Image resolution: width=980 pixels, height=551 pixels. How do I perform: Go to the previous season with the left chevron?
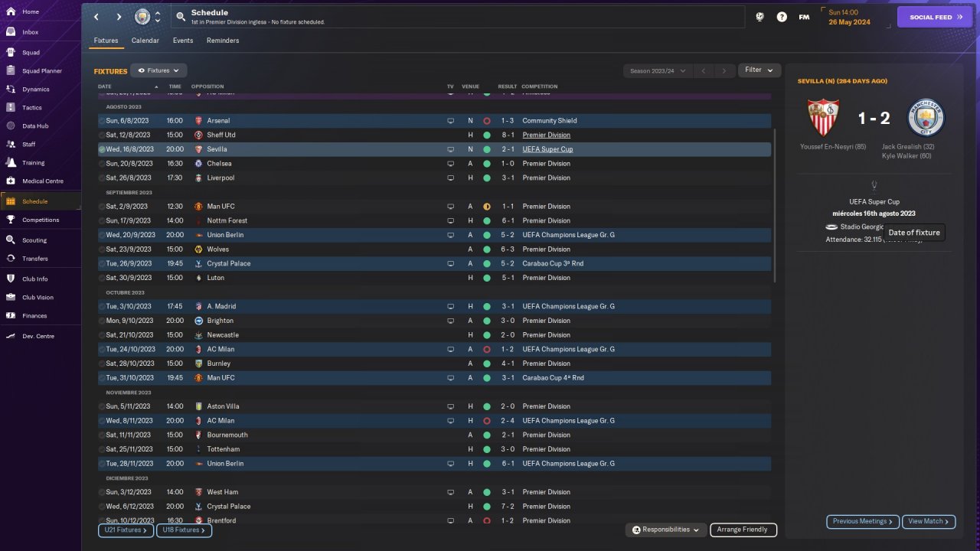[x=704, y=71]
